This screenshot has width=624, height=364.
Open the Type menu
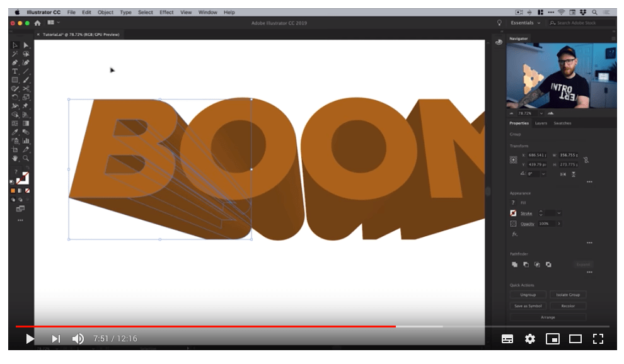126,13
